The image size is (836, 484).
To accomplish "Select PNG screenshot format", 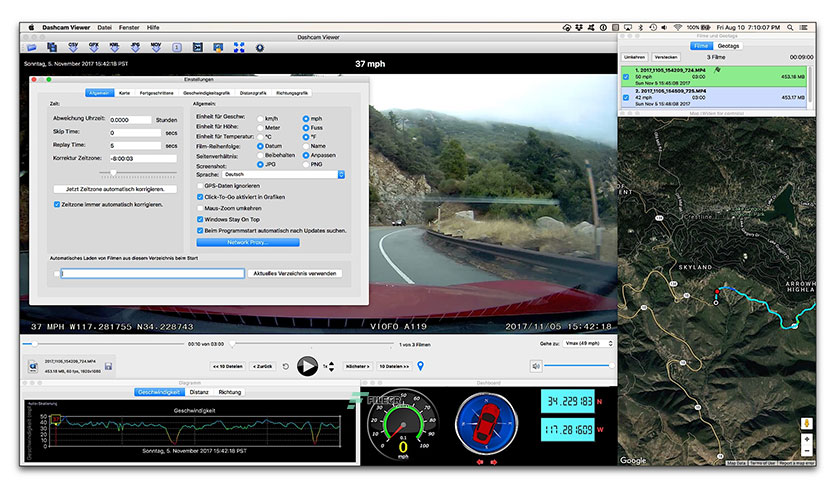I will tap(306, 164).
